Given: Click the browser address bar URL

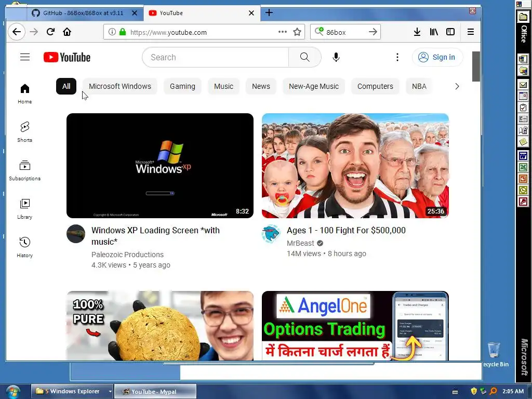Looking at the screenshot, I should 168,32.
